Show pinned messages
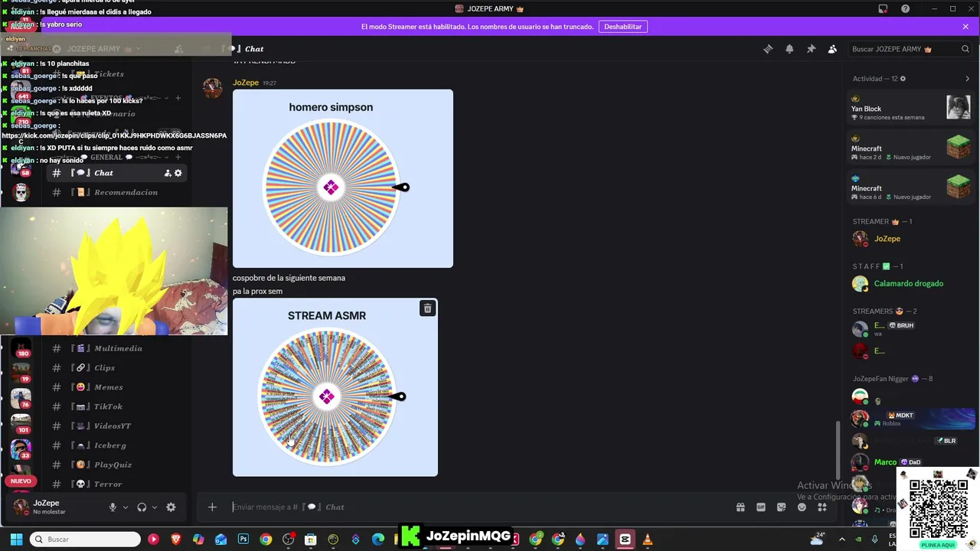Screen dimensions: 980x551 click(x=811, y=49)
